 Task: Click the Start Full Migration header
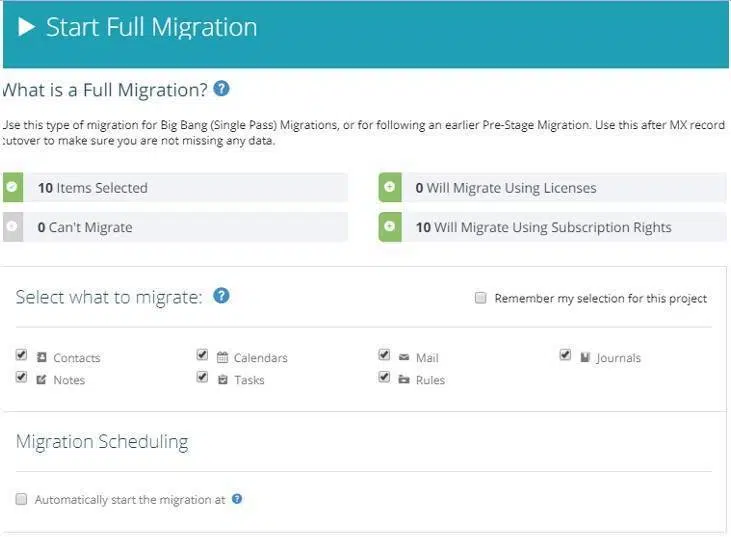(x=151, y=27)
